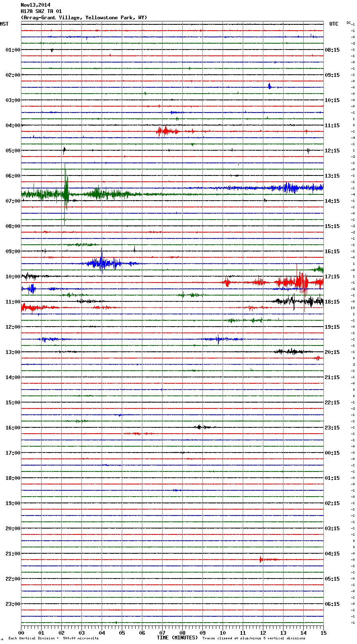Click the 07 minute tick on the time axis
357x644 pixels.
162,633
